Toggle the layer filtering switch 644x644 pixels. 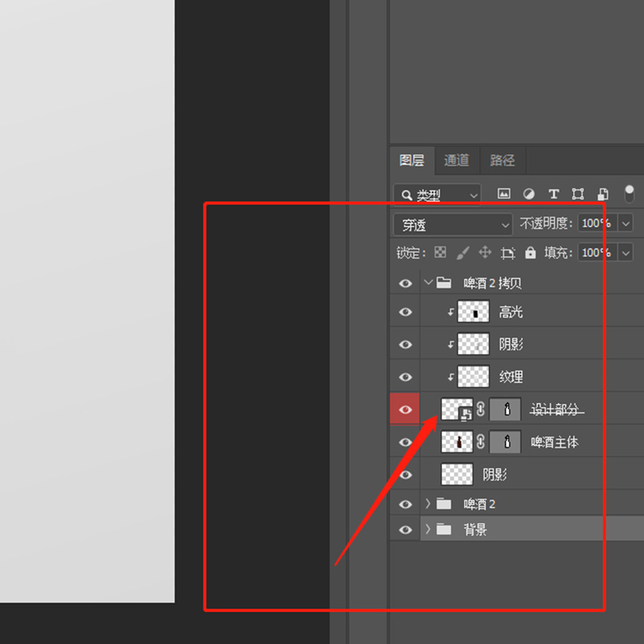click(629, 193)
